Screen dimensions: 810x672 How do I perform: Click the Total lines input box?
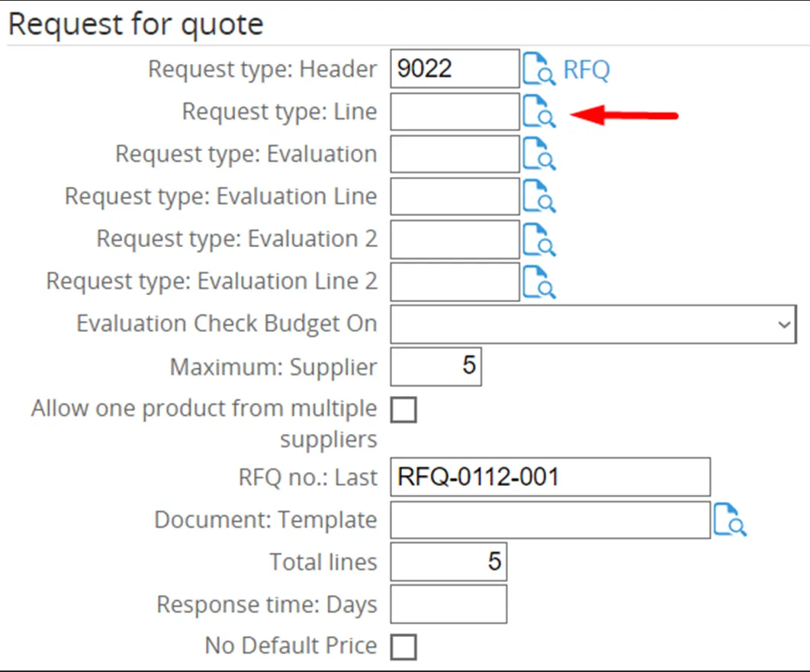tap(448, 562)
